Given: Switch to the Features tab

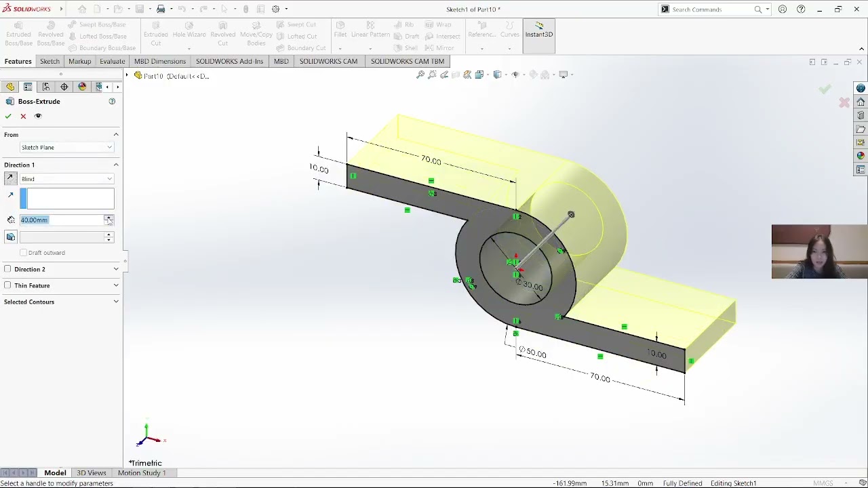Looking at the screenshot, I should (18, 61).
